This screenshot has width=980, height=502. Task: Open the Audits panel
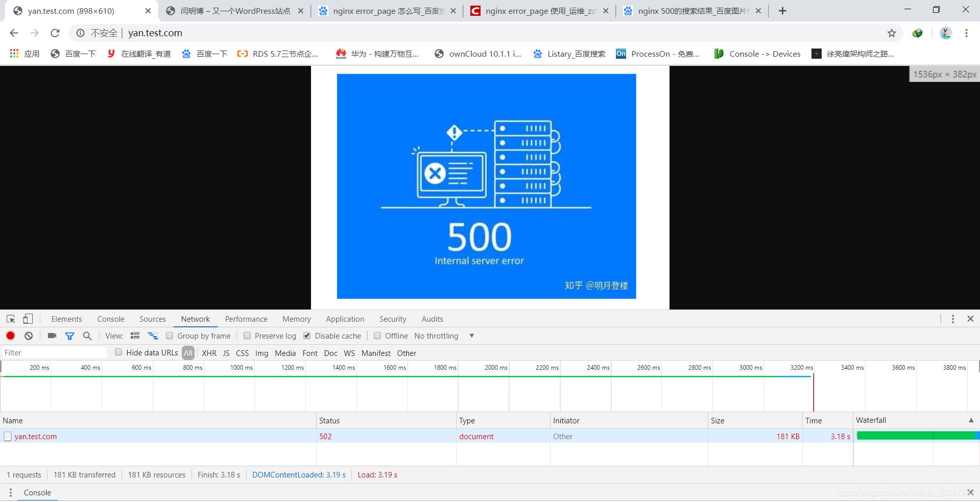tap(432, 319)
